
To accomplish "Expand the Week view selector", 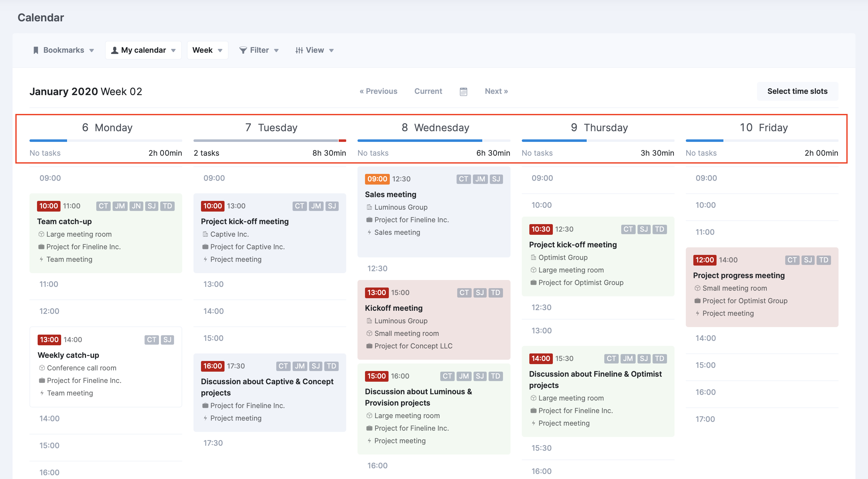I will point(208,50).
